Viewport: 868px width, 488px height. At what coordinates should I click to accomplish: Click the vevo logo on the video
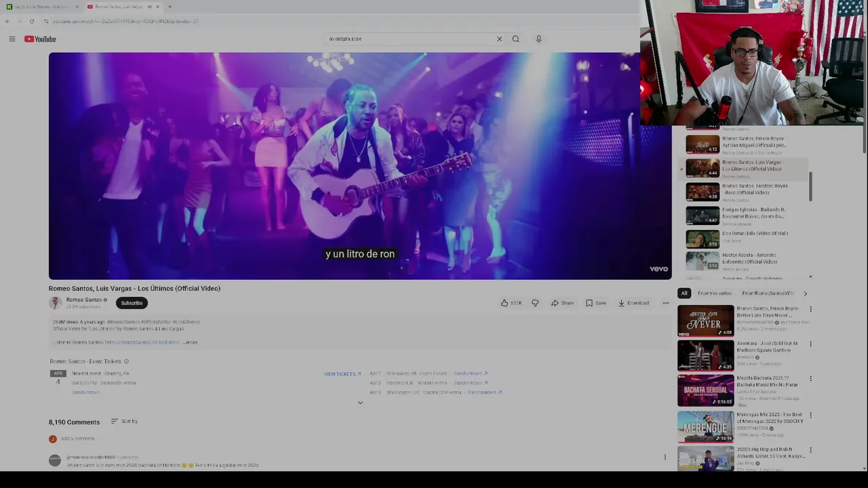pos(658,269)
